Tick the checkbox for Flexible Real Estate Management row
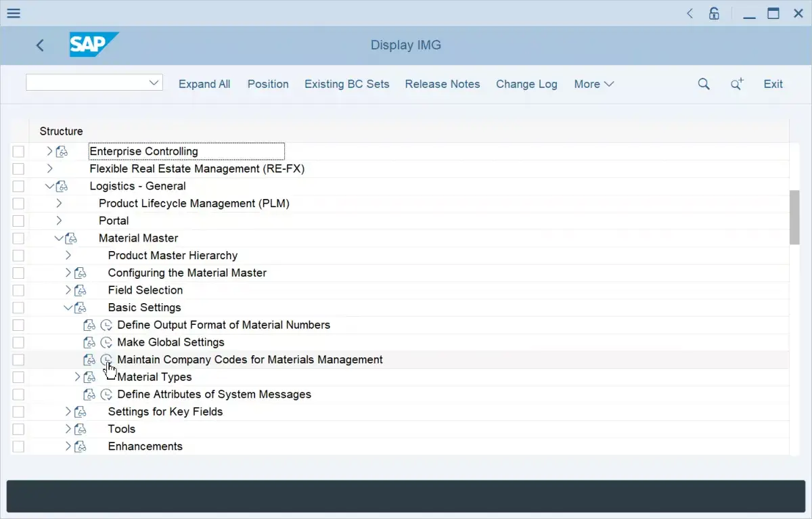 [x=18, y=168]
